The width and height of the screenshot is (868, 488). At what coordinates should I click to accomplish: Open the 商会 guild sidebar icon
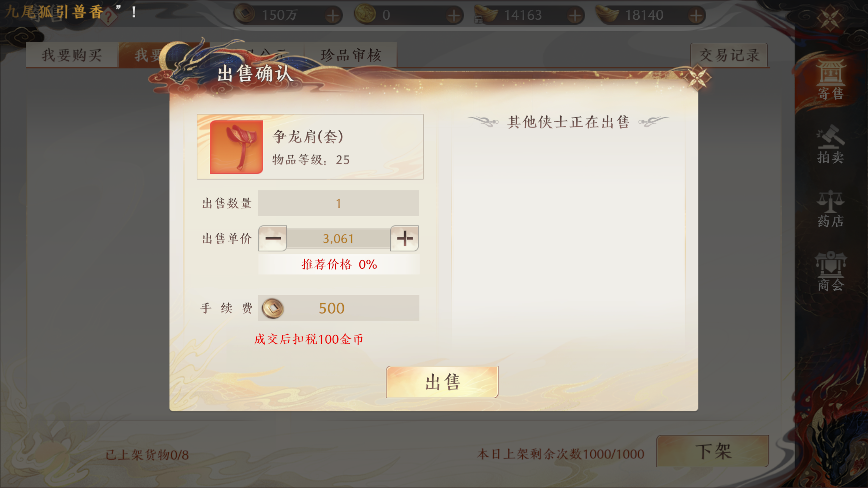click(x=830, y=271)
